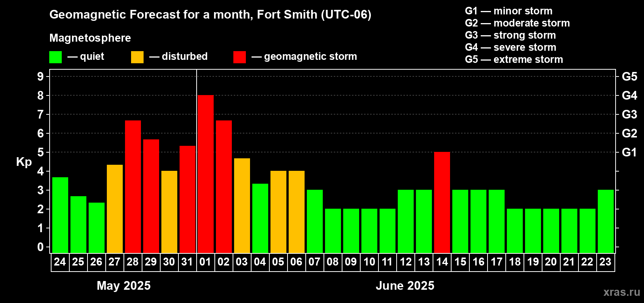Click the green bar for June 12

coord(406,221)
